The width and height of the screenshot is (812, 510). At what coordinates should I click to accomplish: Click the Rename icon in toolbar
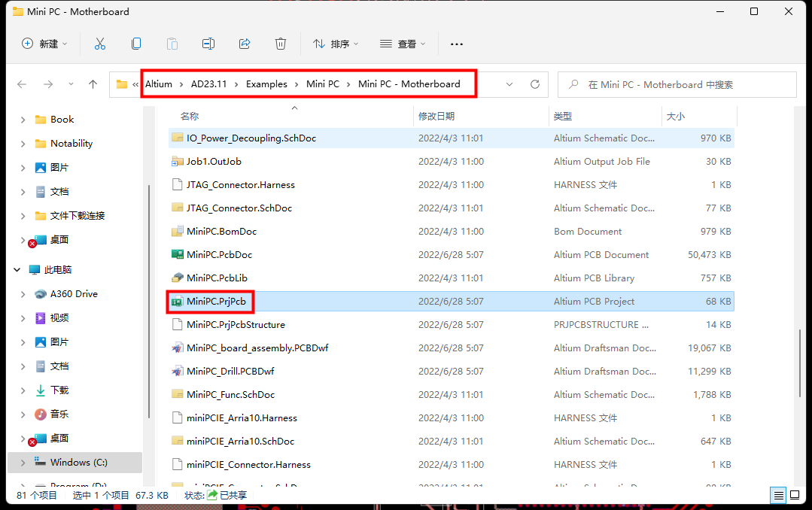click(208, 44)
